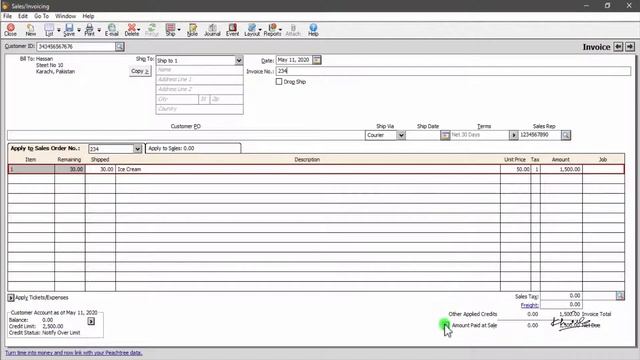The width and height of the screenshot is (640, 360).
Task: Open the Go To menu
Action: tap(41, 16)
